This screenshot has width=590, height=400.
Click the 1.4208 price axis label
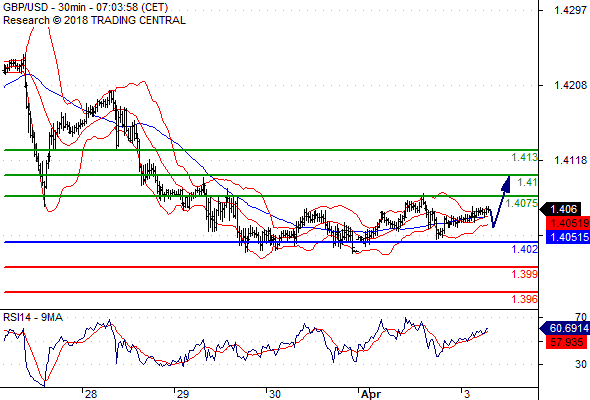[x=570, y=85]
